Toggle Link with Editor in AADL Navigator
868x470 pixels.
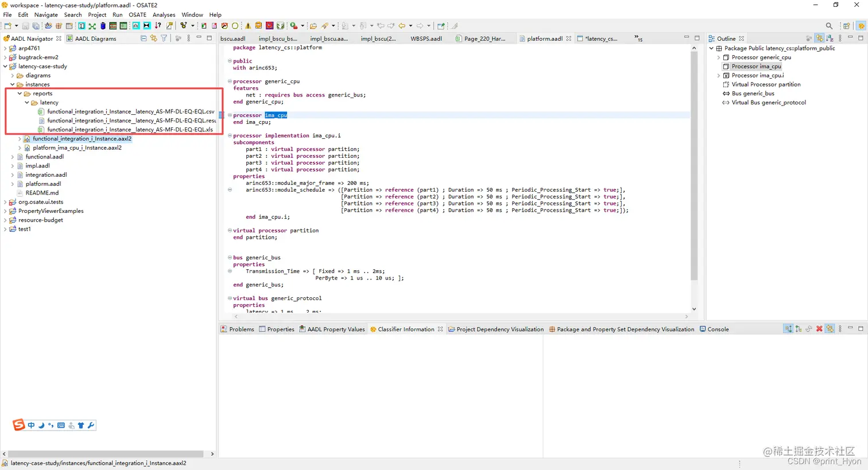153,38
